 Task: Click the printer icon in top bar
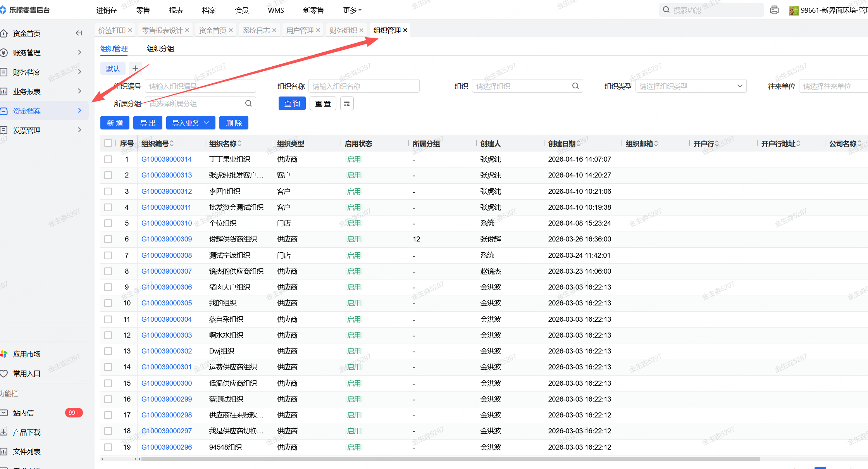[x=774, y=10]
